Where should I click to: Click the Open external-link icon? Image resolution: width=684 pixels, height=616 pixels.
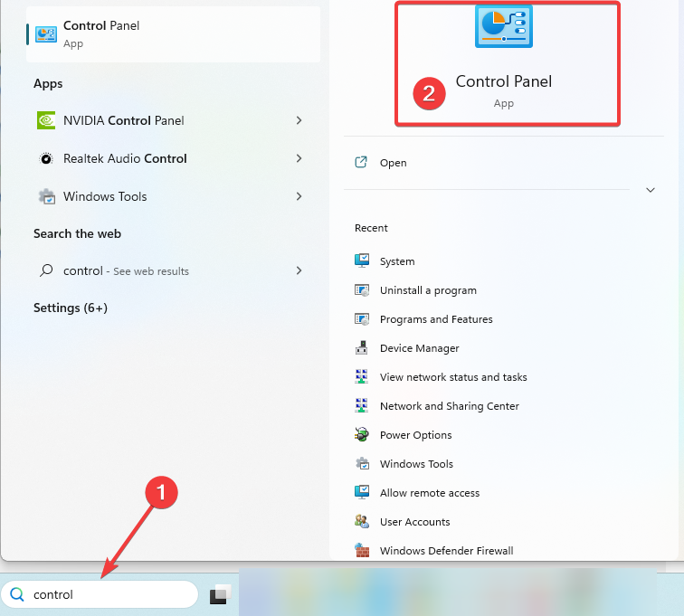coord(361,162)
